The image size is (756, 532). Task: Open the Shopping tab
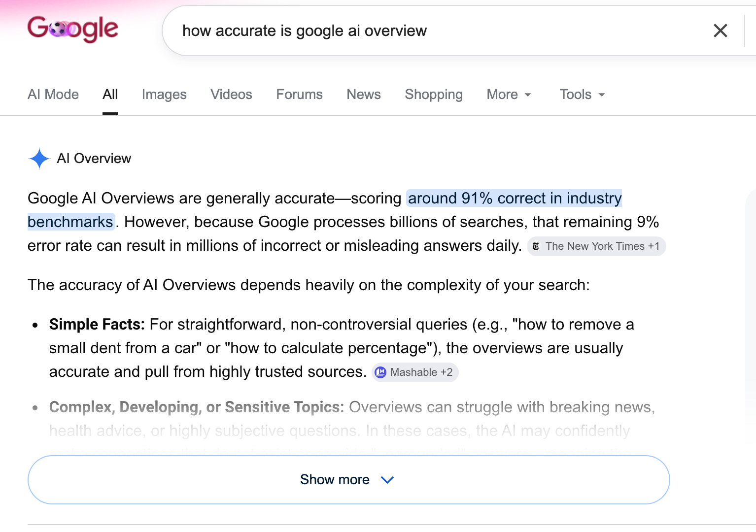(434, 94)
